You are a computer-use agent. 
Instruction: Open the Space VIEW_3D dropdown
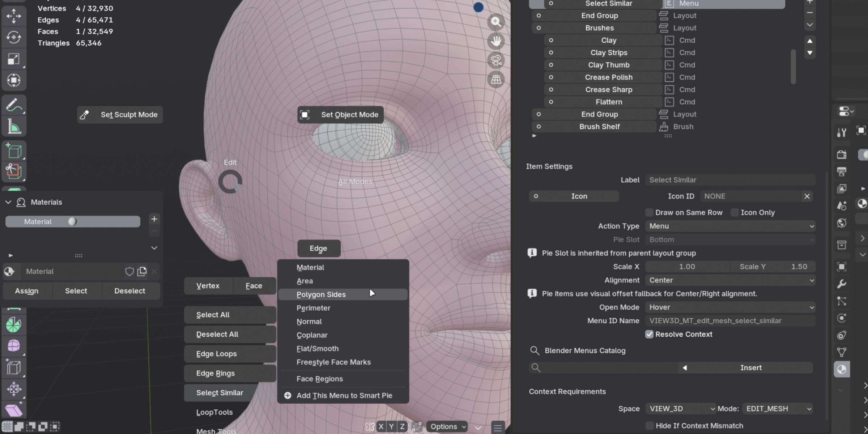[681, 409]
